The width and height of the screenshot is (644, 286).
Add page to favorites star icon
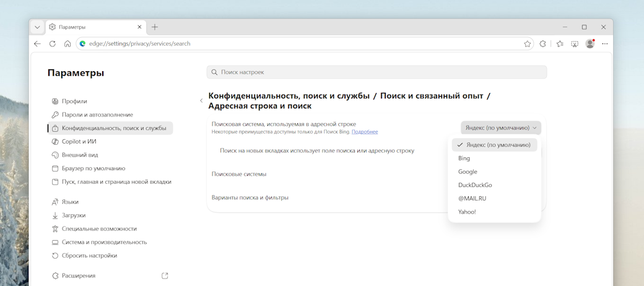(x=528, y=44)
